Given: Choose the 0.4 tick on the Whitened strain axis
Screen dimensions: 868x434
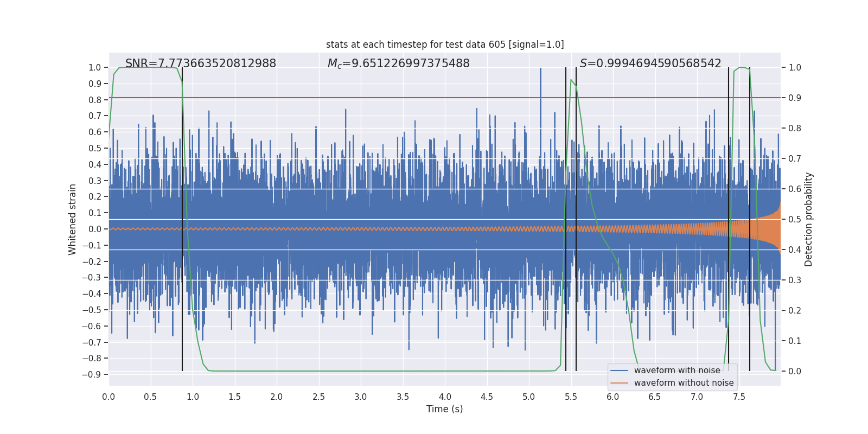Looking at the screenshot, I should pyautogui.click(x=95, y=164).
